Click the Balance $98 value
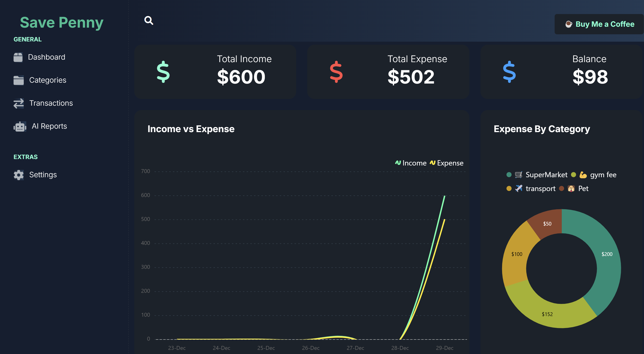Viewport: 644px width, 354px height. coord(590,77)
